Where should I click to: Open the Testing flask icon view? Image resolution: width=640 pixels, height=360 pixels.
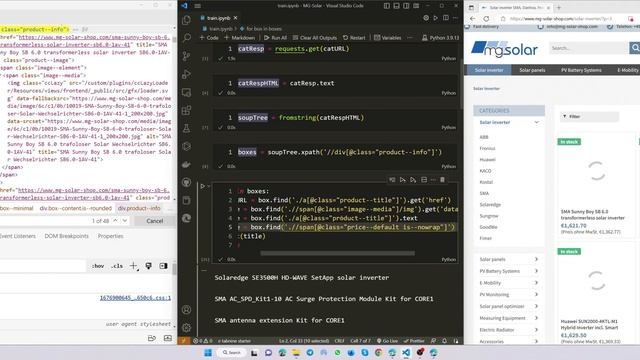coord(187,129)
